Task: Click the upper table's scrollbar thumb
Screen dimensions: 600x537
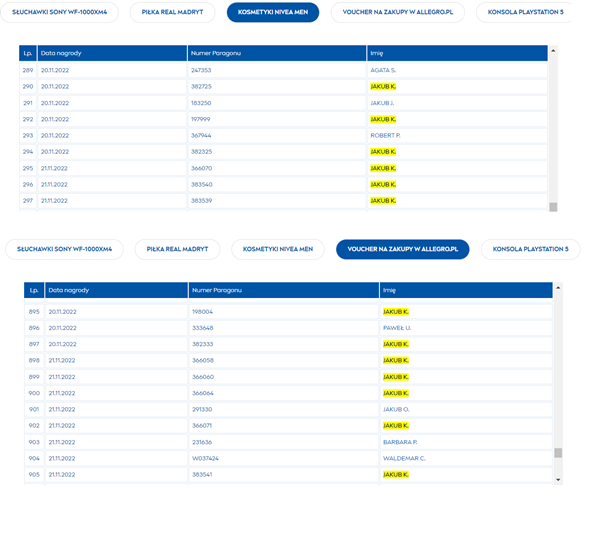Action: click(x=553, y=207)
